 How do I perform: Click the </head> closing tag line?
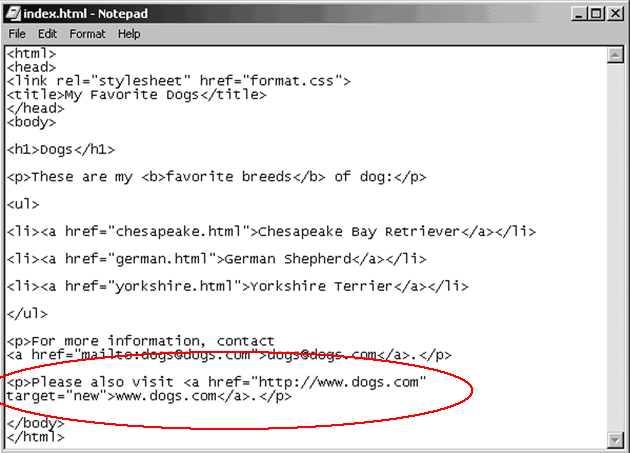pos(36,109)
